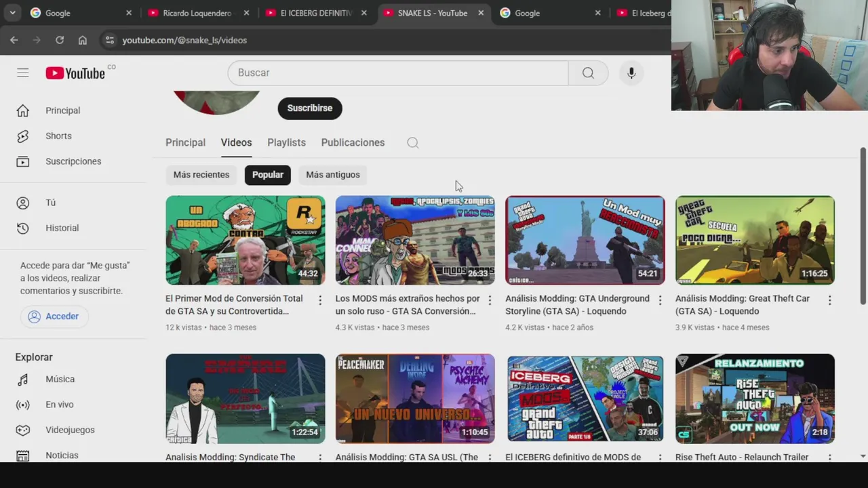Open the 1:10:45 Un Nuevo Universo thumbnail
This screenshot has width=868, height=488.
[x=415, y=399]
